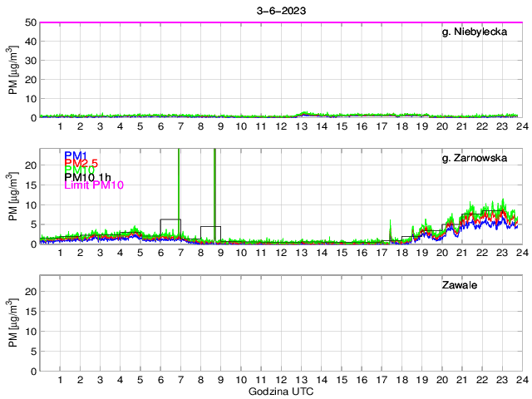
Task: Click the green spike near hour 9 in Zarnowska chart
Action: pos(215,191)
